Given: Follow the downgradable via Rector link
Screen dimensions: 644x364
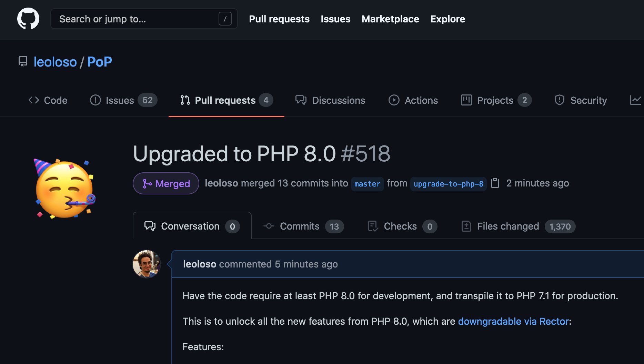Looking at the screenshot, I should [x=513, y=321].
